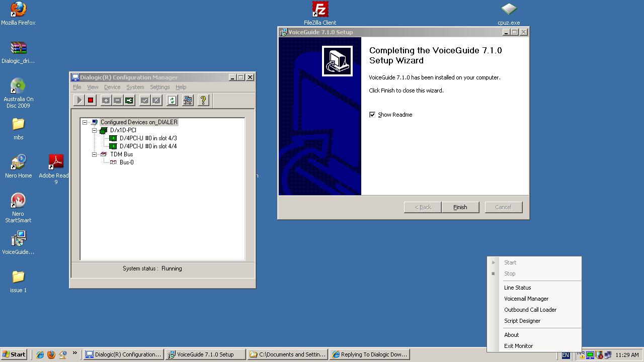Screen dimensions: 644x362
Task: Select Configured Devices on_DIALER tree label
Action: [x=139, y=122]
